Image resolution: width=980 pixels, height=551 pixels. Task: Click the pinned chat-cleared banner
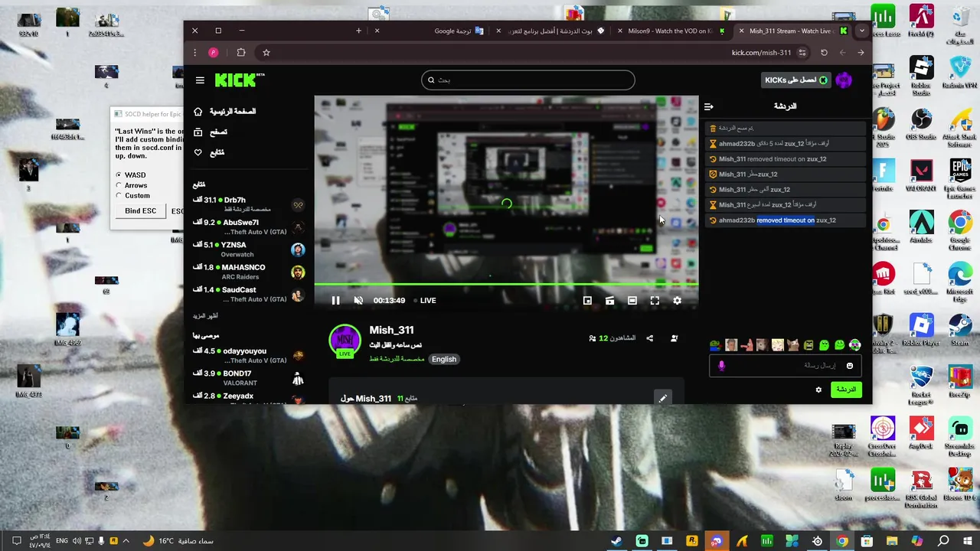785,129
